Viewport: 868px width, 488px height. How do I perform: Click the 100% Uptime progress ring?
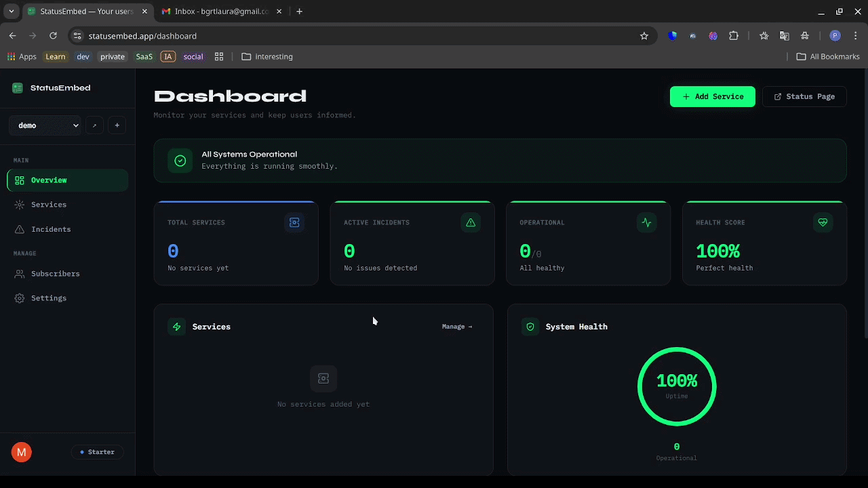pyautogui.click(x=676, y=386)
